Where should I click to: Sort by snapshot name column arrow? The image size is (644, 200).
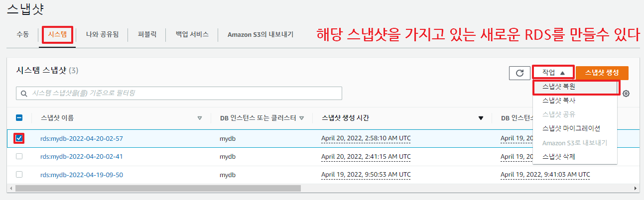200,118
